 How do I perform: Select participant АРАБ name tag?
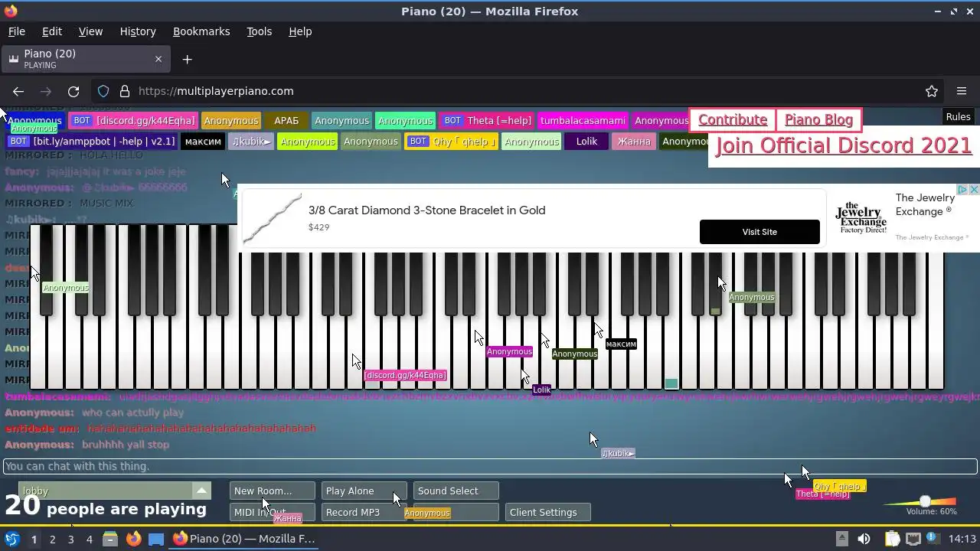pyautogui.click(x=286, y=121)
